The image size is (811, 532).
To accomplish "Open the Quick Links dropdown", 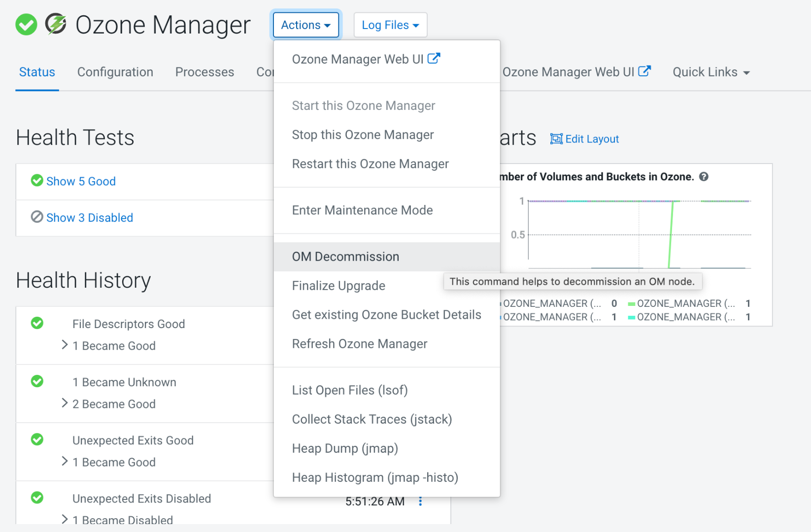I will (711, 72).
